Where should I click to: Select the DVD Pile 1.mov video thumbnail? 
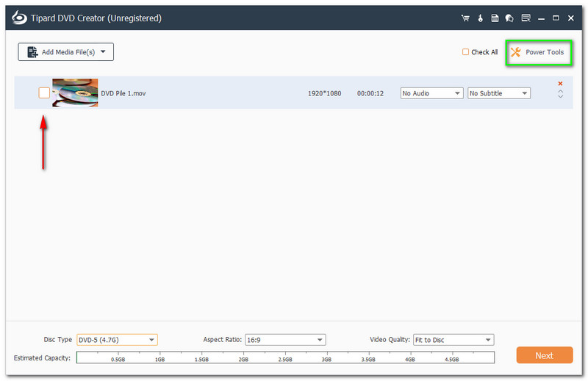(x=75, y=93)
